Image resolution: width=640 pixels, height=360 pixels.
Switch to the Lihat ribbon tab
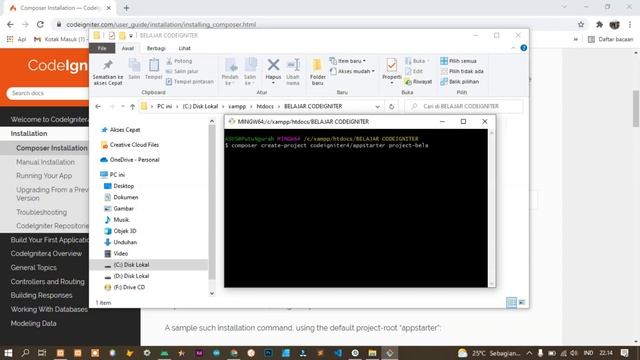(184, 48)
